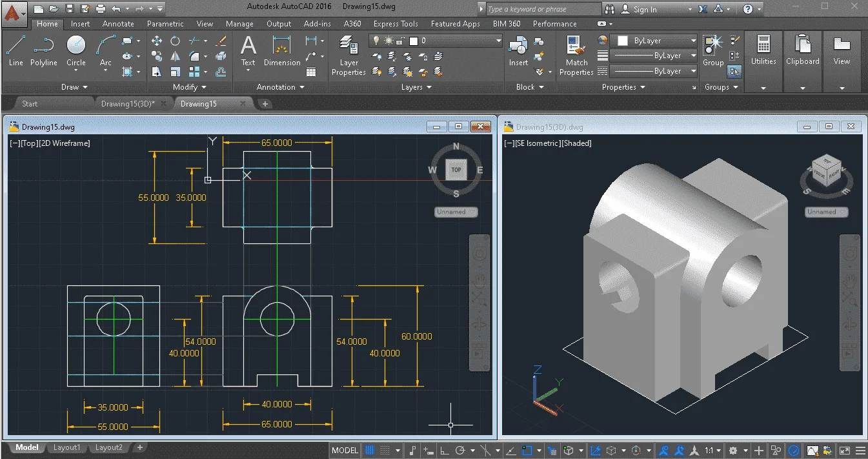Insert a Table from Annotation panel
Image resolution: width=868 pixels, height=459 pixels.
tap(311, 72)
